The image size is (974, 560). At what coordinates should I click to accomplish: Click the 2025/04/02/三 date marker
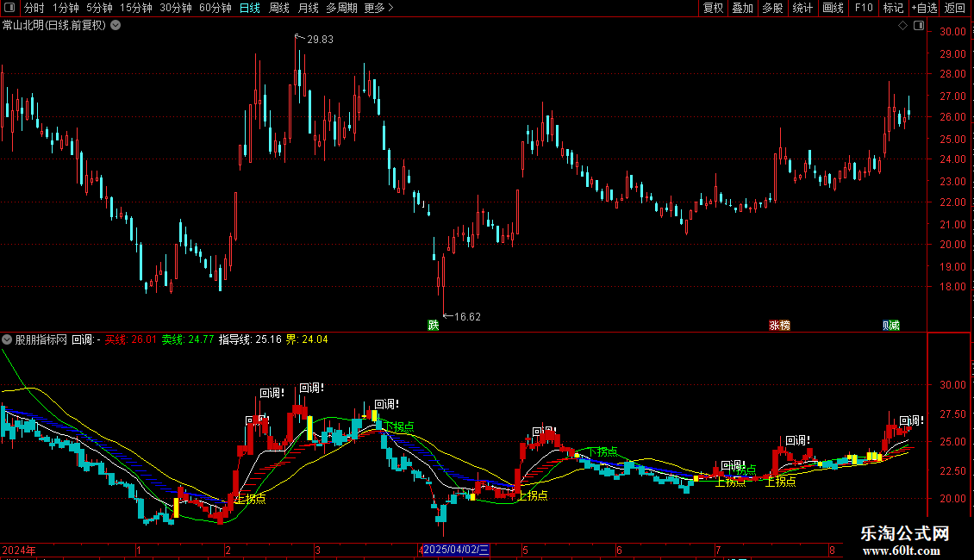point(456,550)
